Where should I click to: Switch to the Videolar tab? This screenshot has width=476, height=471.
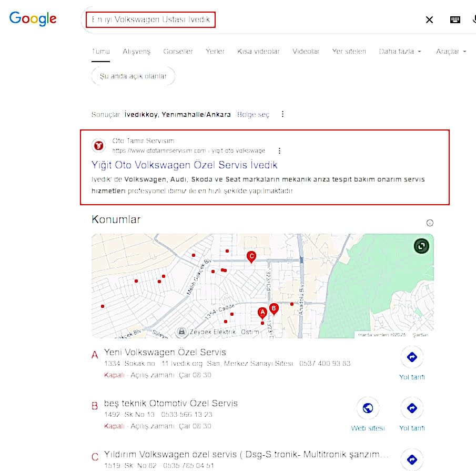click(306, 52)
